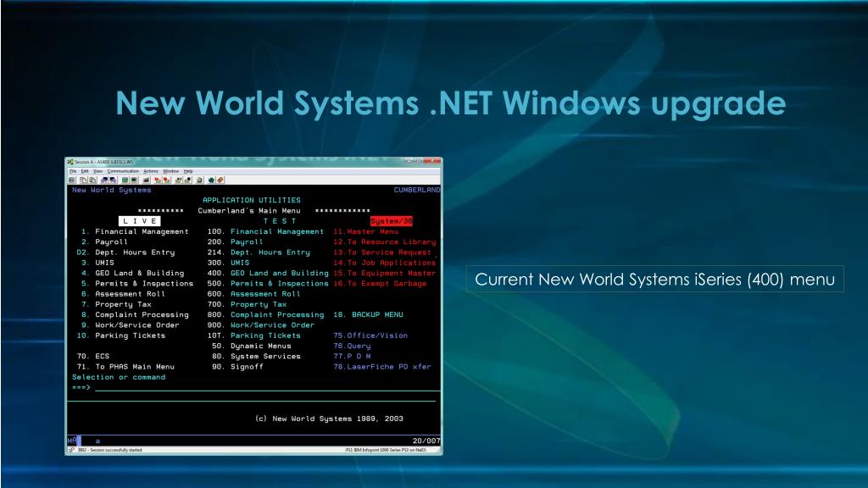Viewport: 868px width, 488px height.
Task: Select test option 300 UMIS
Action: [x=228, y=263]
